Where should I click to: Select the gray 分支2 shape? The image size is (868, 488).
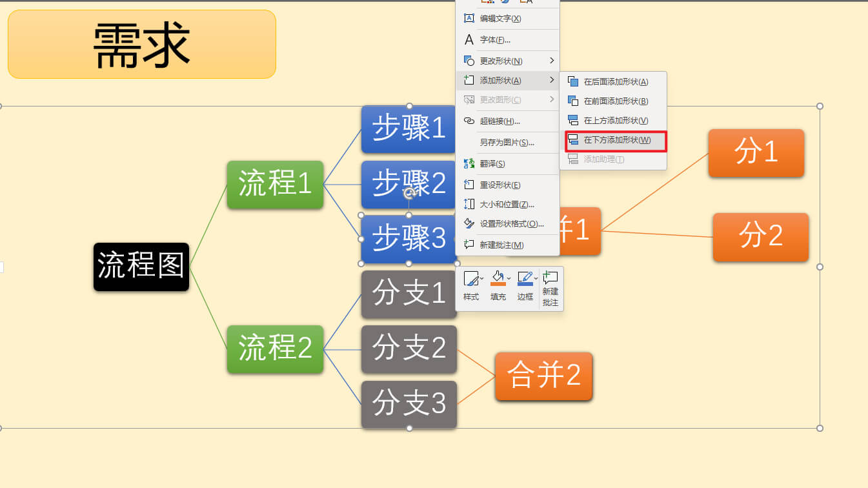[409, 349]
